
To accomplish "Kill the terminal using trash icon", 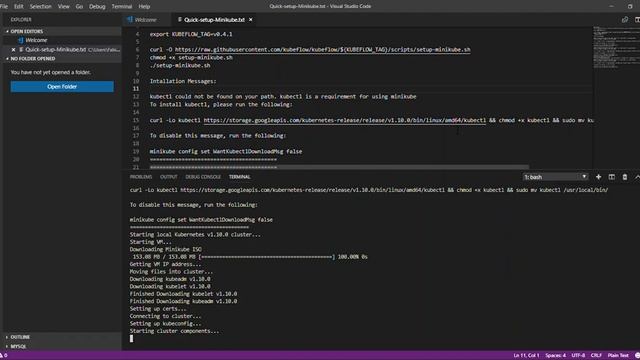I will click(624, 177).
